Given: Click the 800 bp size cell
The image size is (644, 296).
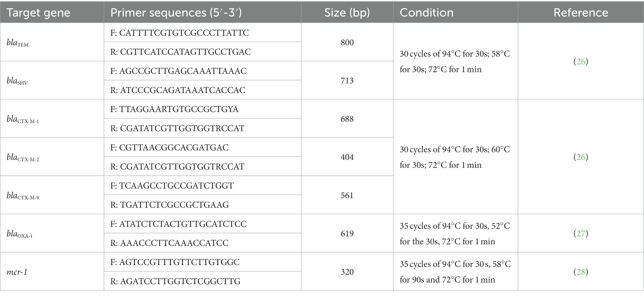Looking at the screenshot, I should coord(347,42).
